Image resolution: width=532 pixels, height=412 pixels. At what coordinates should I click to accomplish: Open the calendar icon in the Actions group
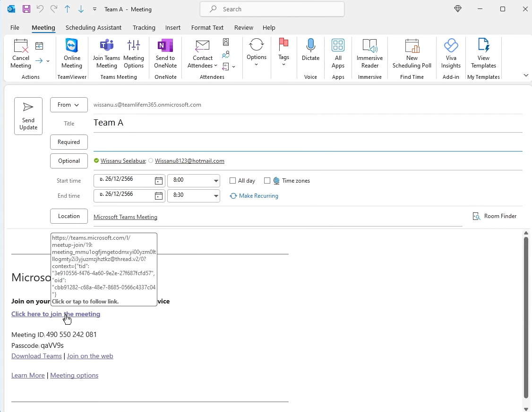click(x=39, y=46)
